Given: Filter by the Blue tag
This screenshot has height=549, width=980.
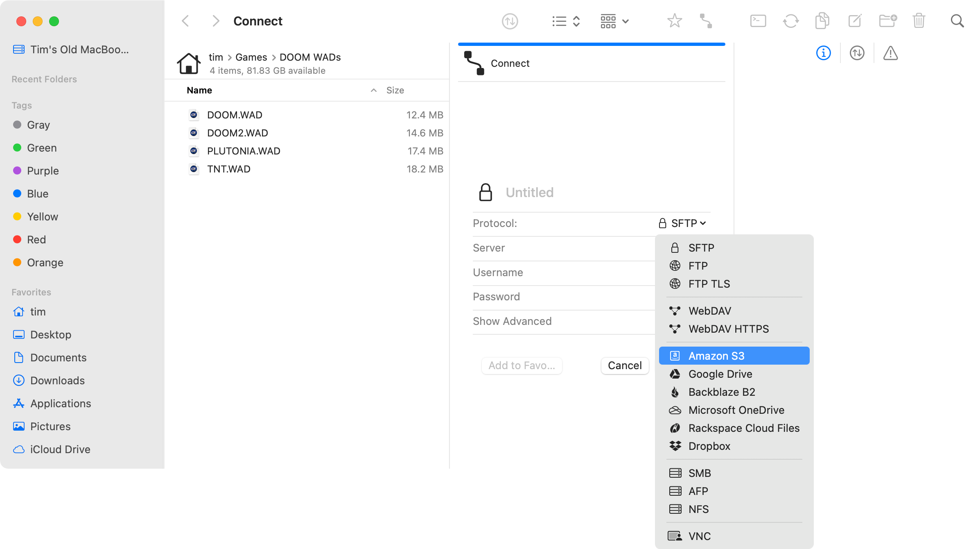Looking at the screenshot, I should 31,194.
